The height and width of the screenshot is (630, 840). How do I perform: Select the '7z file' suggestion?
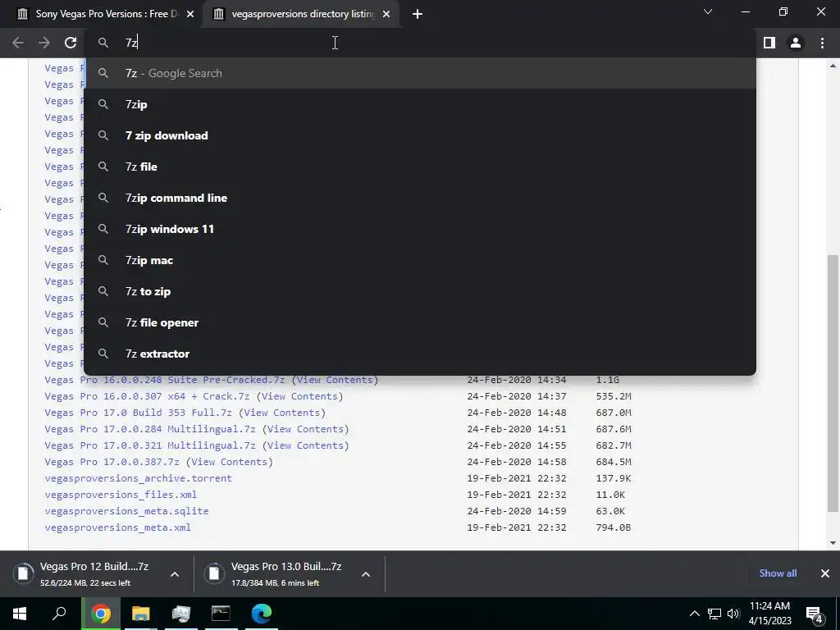click(x=419, y=167)
